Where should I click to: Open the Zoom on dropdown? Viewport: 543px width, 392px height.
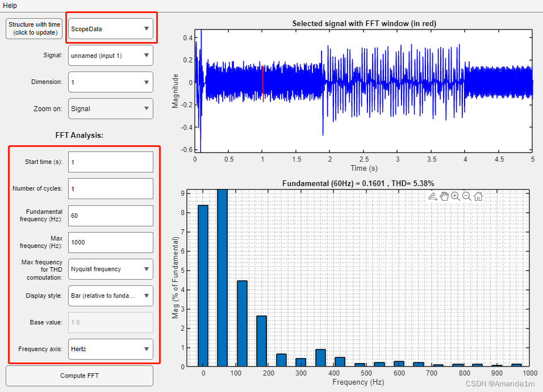(x=110, y=109)
